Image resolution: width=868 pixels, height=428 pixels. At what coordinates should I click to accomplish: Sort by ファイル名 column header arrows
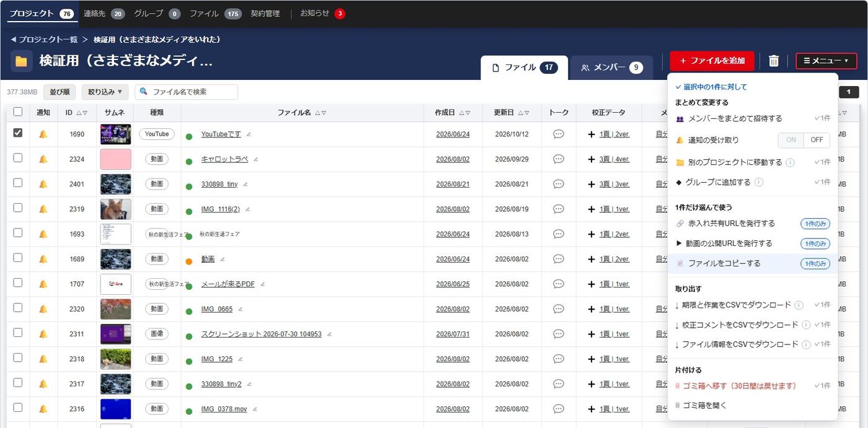point(321,113)
